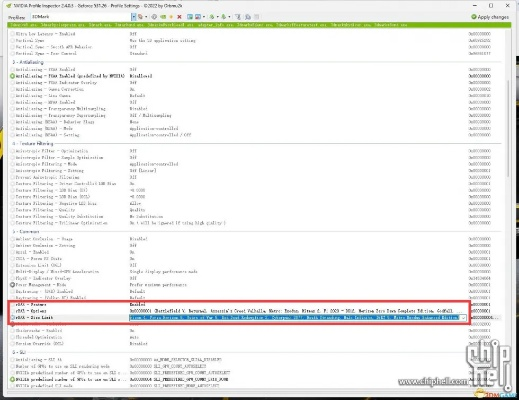Click green gear icon beside FXAA predefined row
Screen dimensions: 519x400
[x=12, y=76]
